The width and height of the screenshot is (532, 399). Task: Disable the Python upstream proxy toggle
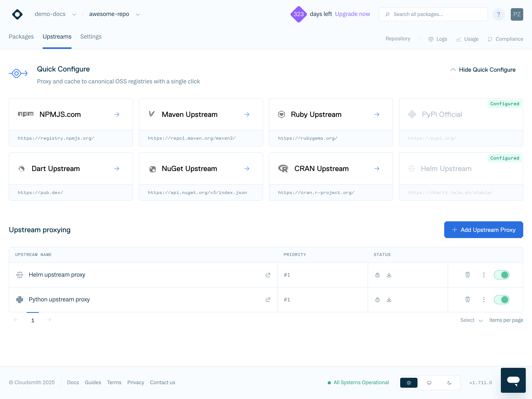501,300
